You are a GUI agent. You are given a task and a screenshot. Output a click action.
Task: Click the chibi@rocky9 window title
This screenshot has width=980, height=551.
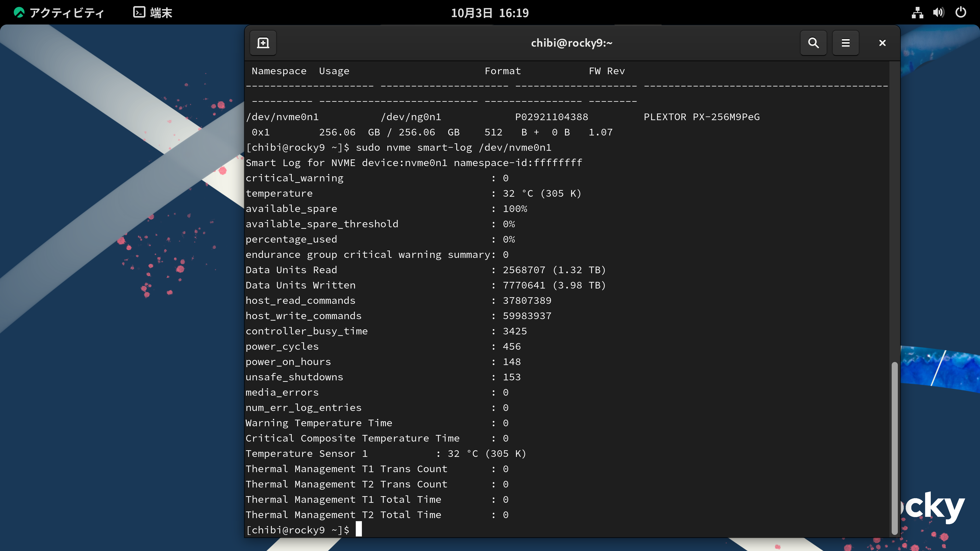point(571,43)
